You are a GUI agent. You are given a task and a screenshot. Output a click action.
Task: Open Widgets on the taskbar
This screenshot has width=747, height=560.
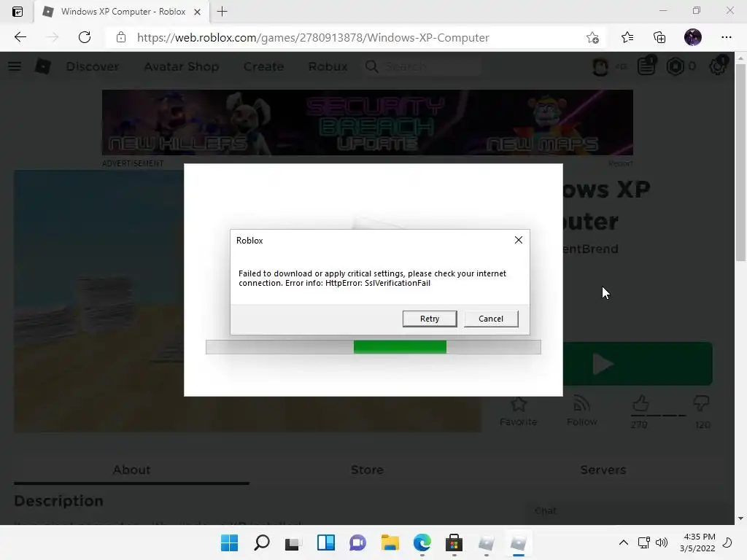tap(326, 542)
